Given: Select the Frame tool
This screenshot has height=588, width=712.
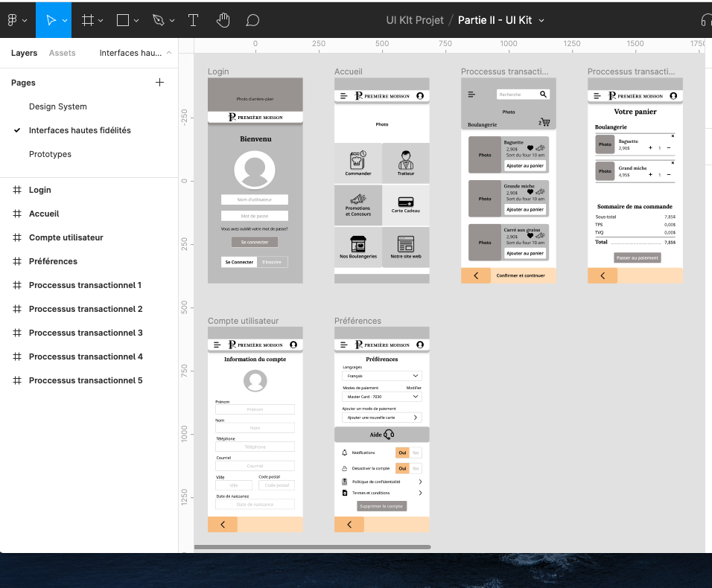Looking at the screenshot, I should [87, 20].
